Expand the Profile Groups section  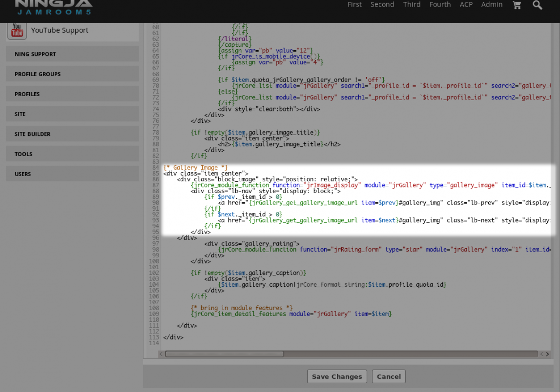click(38, 74)
